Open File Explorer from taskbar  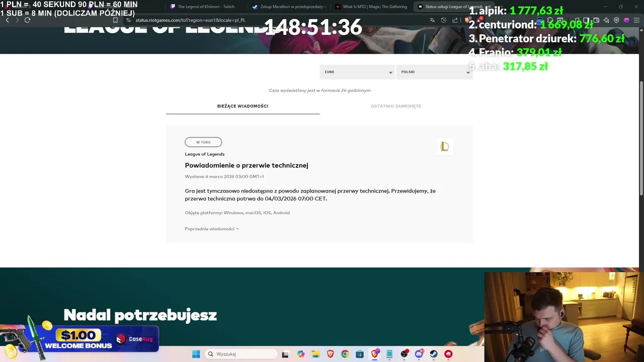pyautogui.click(x=315, y=354)
